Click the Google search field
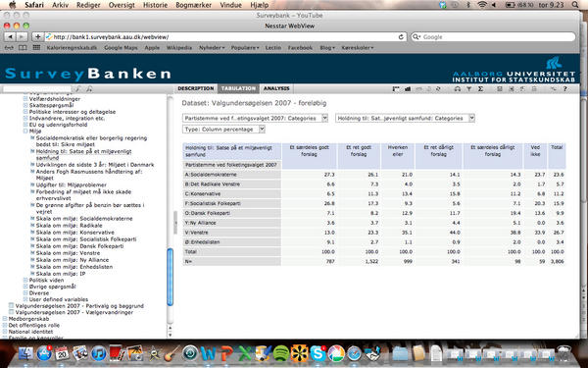 tap(493, 37)
